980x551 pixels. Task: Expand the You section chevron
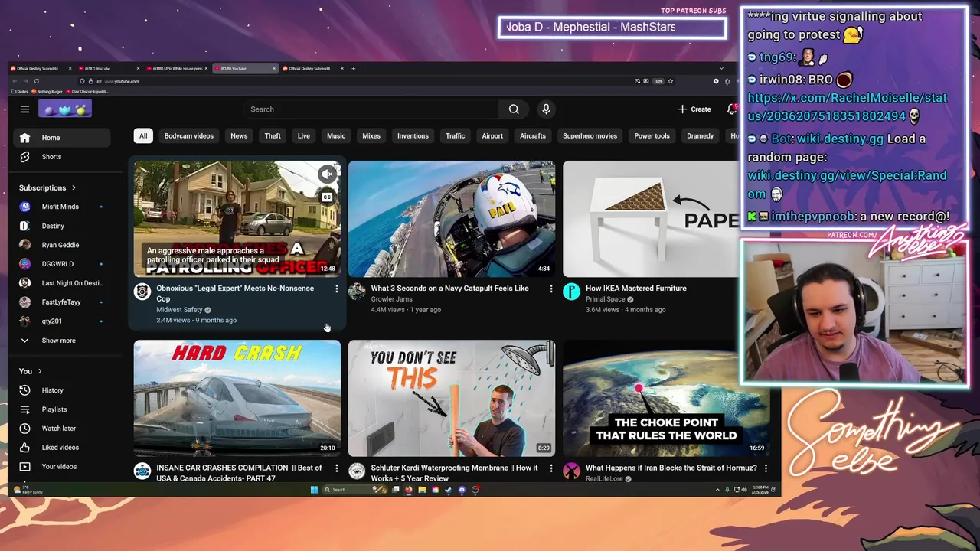coord(40,371)
